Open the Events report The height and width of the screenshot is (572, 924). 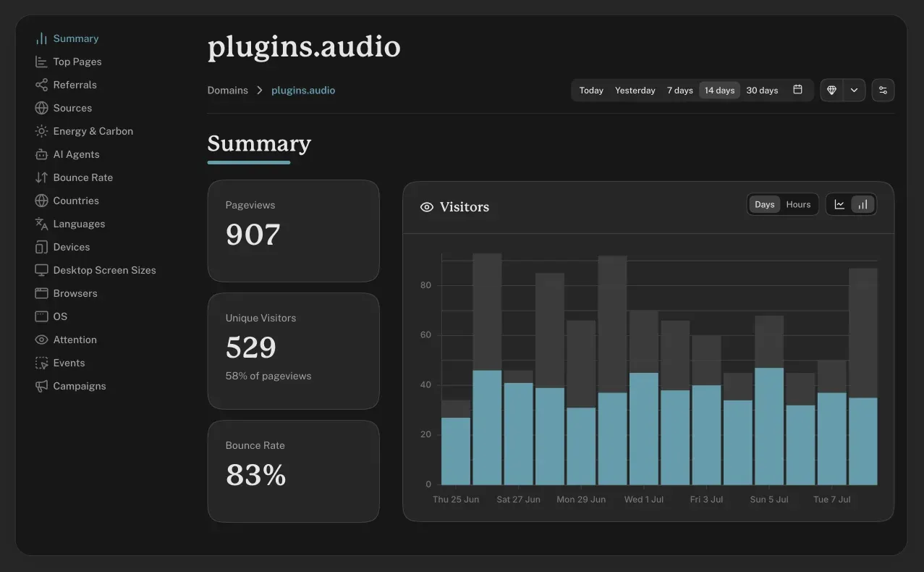[69, 363]
